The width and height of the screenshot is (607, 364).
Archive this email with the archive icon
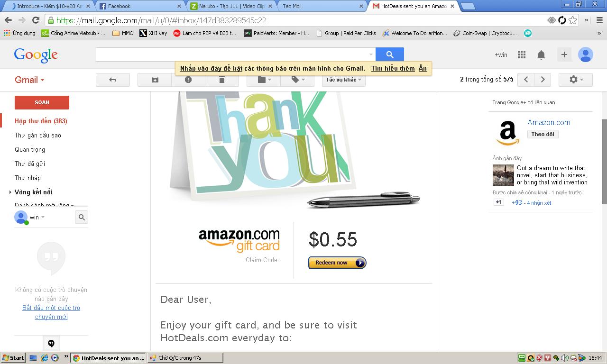[155, 80]
